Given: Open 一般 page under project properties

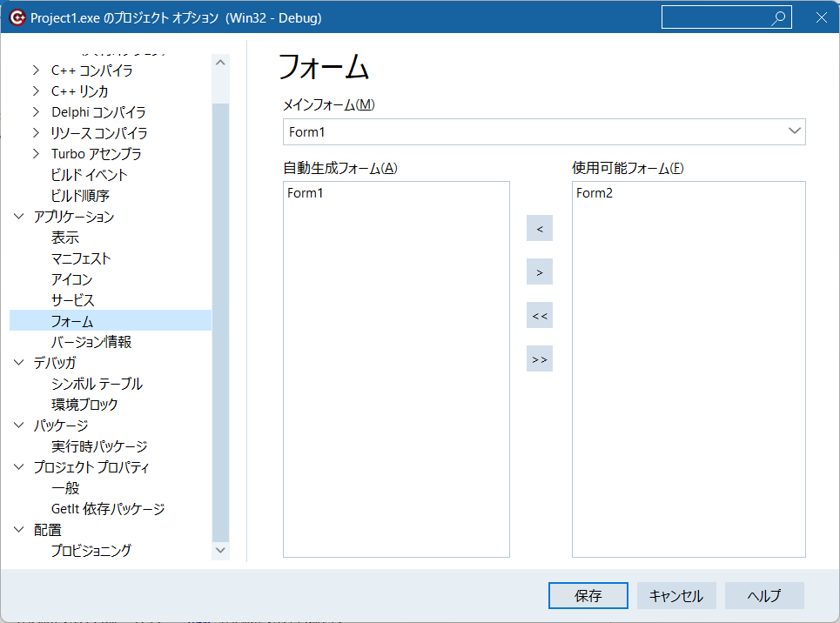Looking at the screenshot, I should (64, 488).
